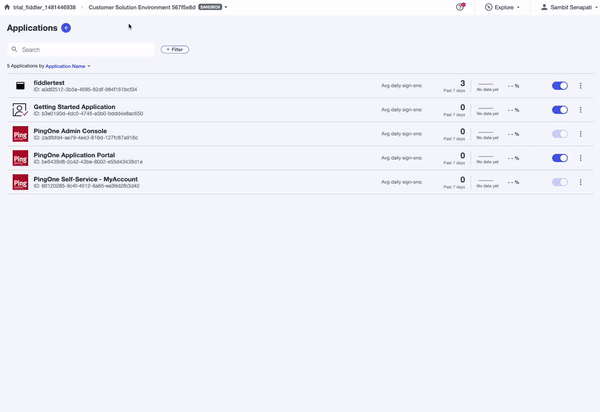Click the fiddlertest ID text

click(x=85, y=90)
